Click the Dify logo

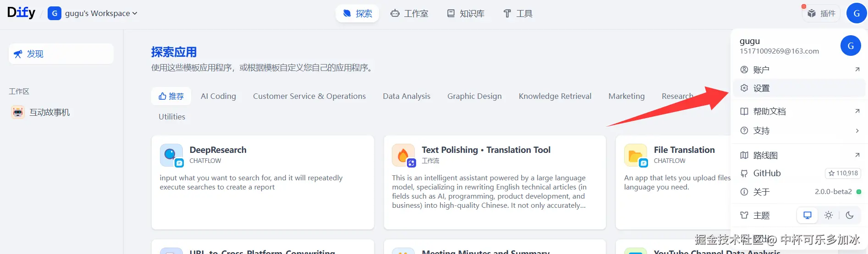click(21, 13)
